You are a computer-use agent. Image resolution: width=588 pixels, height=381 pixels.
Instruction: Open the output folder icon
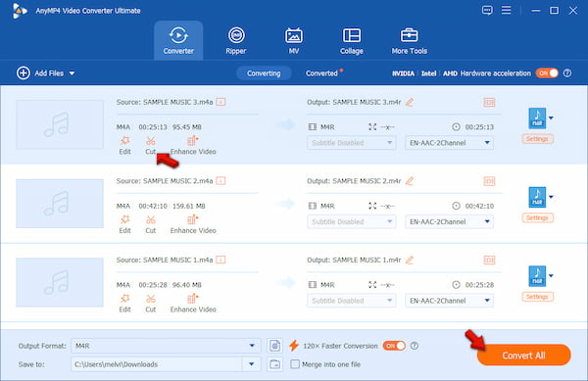pyautogui.click(x=274, y=364)
